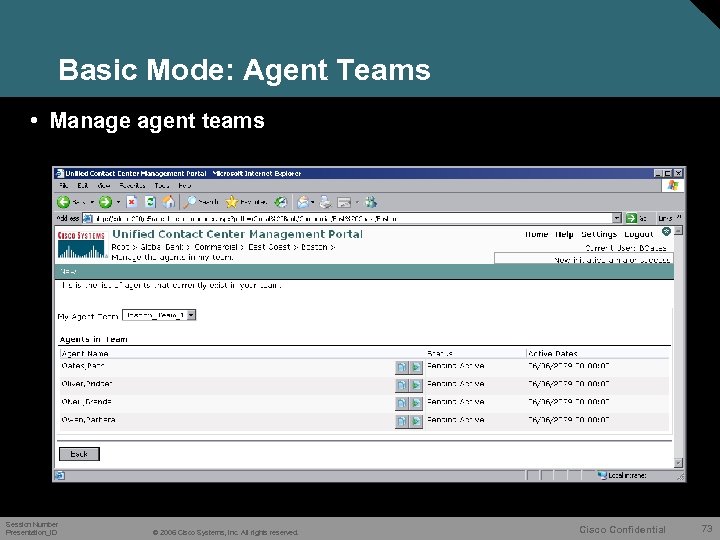720x540 pixels.
Task: Click the Root breadcrumb link
Action: 121,247
